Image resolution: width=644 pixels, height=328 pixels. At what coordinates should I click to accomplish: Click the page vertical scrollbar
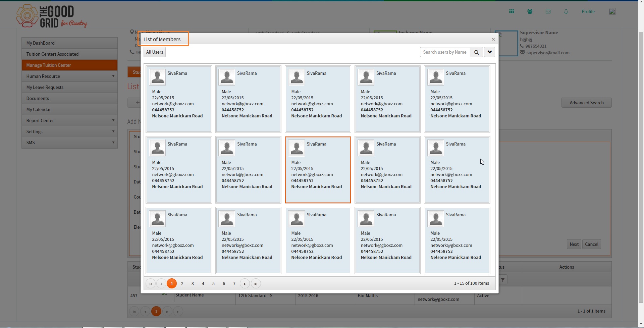(x=641, y=168)
